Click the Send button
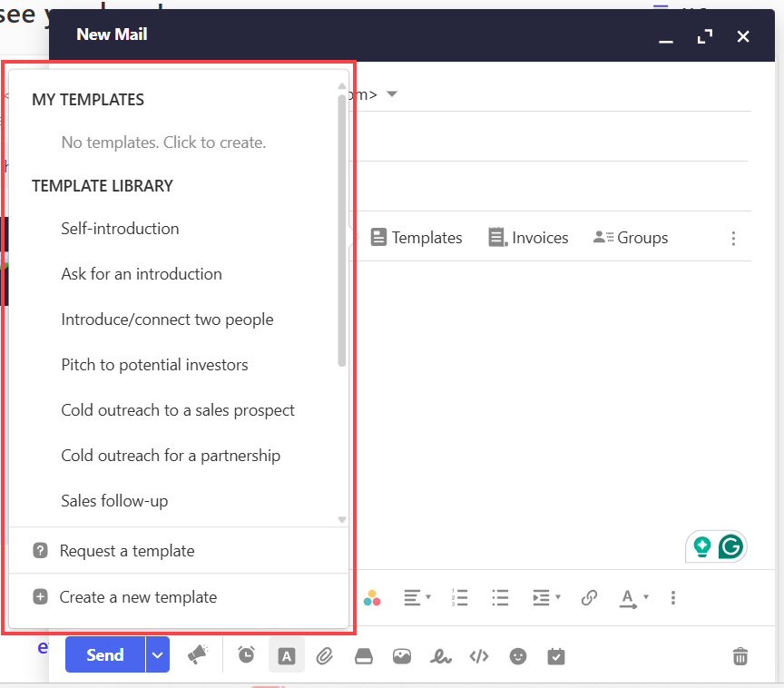Screen dimensions: 784x688 click(105, 654)
